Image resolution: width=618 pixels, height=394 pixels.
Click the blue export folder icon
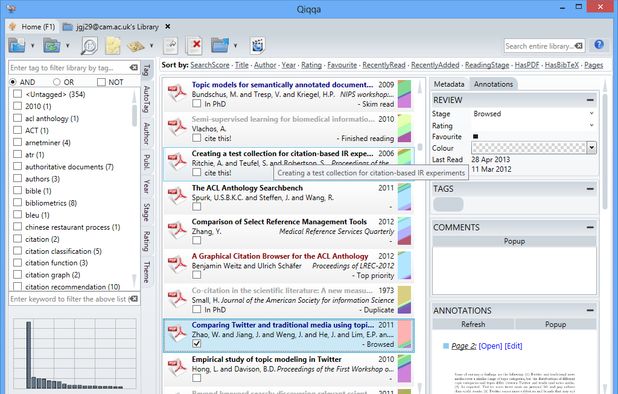[x=220, y=46]
